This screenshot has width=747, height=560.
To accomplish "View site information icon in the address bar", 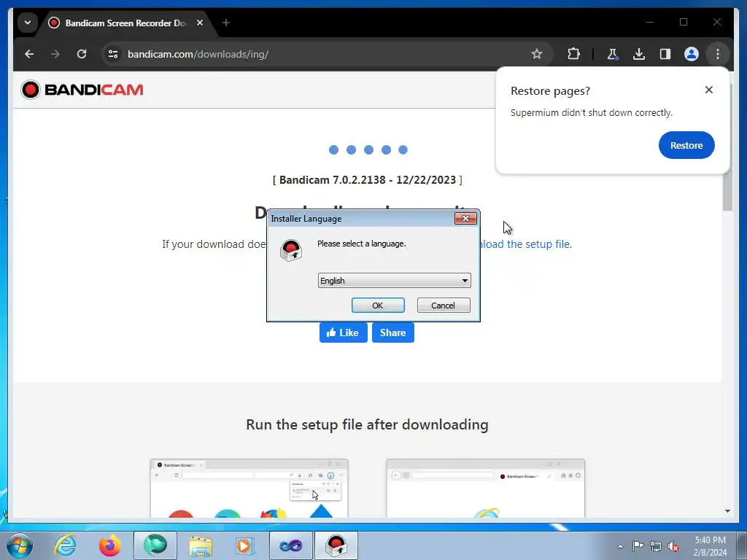I will click(113, 54).
